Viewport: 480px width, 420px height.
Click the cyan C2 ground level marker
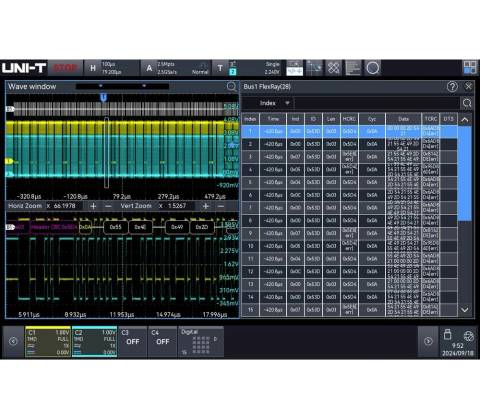pyautogui.click(x=9, y=174)
